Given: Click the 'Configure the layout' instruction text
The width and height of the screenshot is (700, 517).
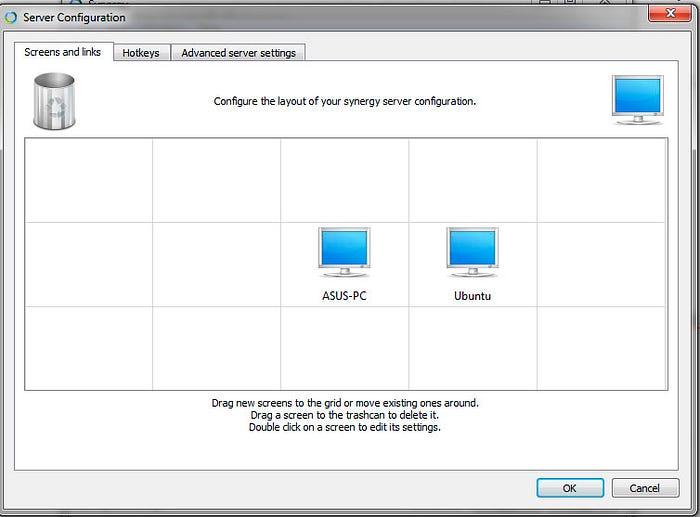Looking at the screenshot, I should click(345, 101).
